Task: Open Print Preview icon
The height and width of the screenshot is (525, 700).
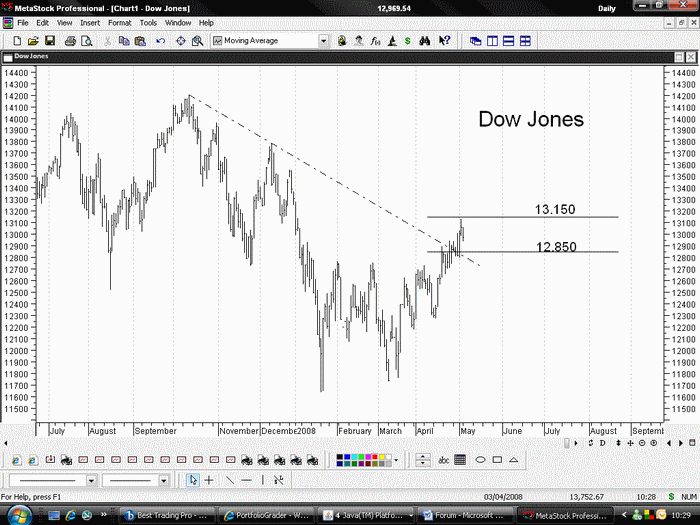Action: tap(87, 41)
